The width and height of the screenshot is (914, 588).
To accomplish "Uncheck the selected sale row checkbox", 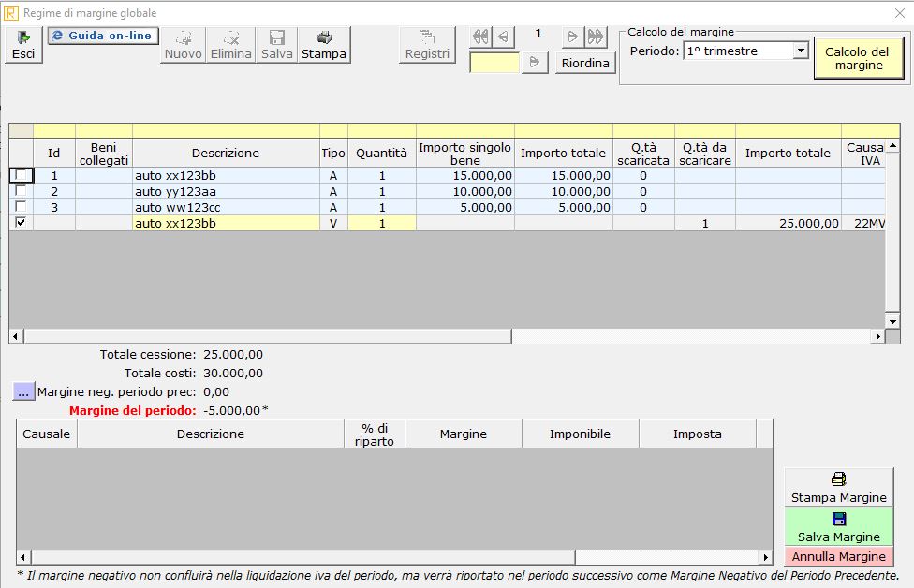I will coord(22,223).
